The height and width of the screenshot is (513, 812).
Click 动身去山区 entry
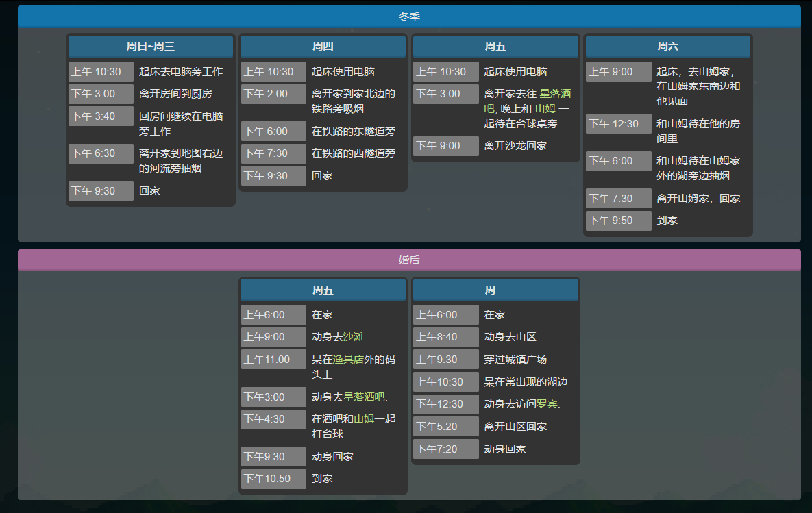click(x=511, y=337)
